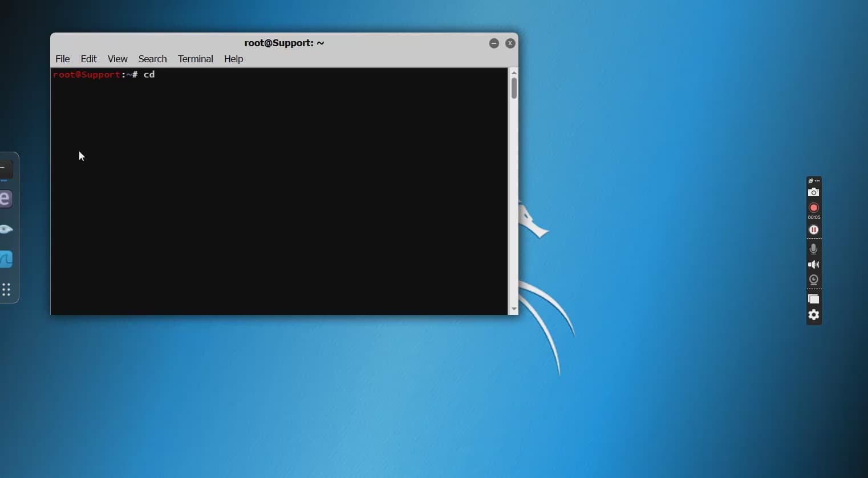868x478 pixels.
Task: Close the root@Support terminal window
Action: click(510, 43)
